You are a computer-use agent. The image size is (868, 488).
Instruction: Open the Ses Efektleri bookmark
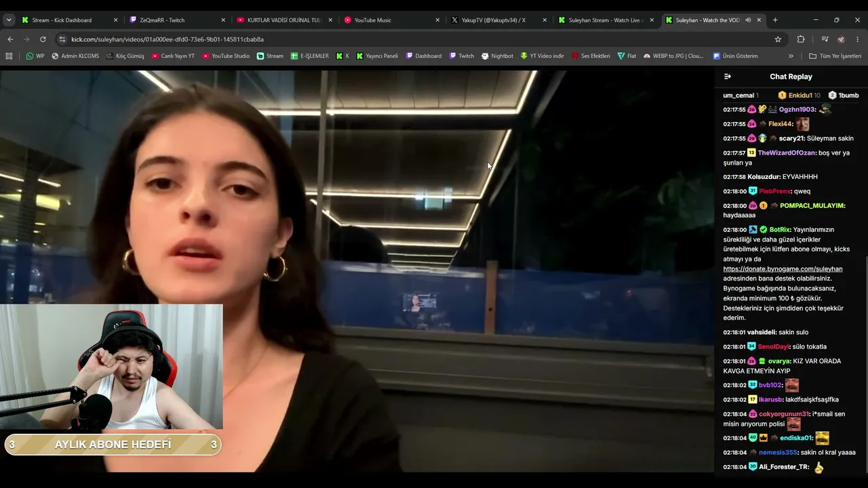591,56
